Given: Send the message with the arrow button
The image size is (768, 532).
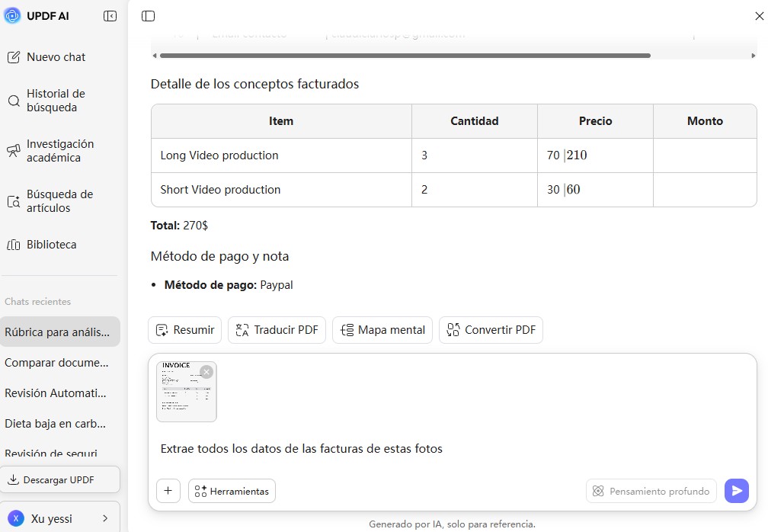Looking at the screenshot, I should point(736,491).
